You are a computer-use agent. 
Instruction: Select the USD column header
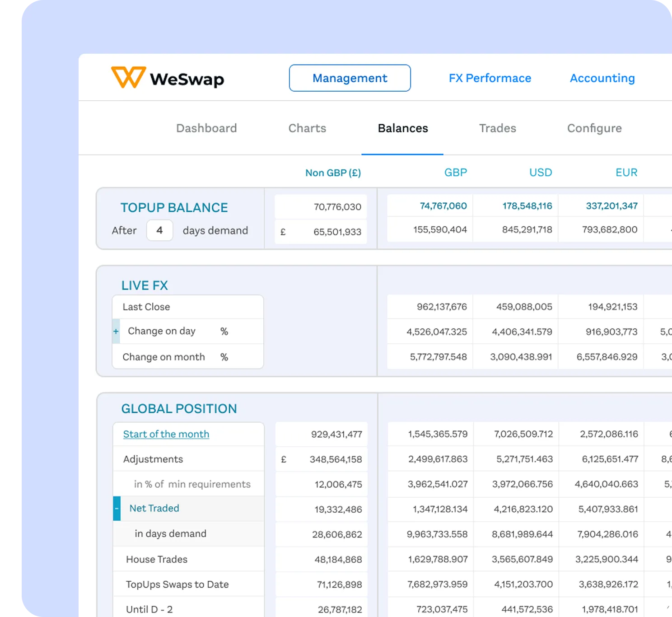(540, 173)
